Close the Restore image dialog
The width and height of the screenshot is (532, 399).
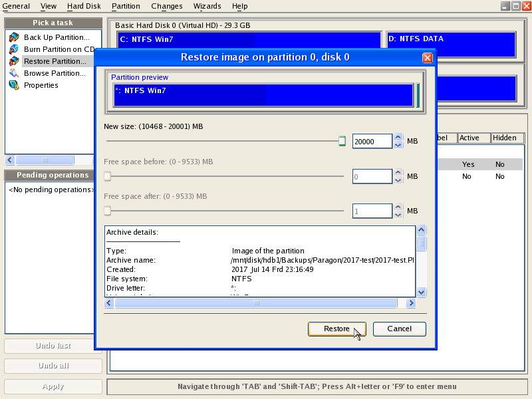(428, 57)
